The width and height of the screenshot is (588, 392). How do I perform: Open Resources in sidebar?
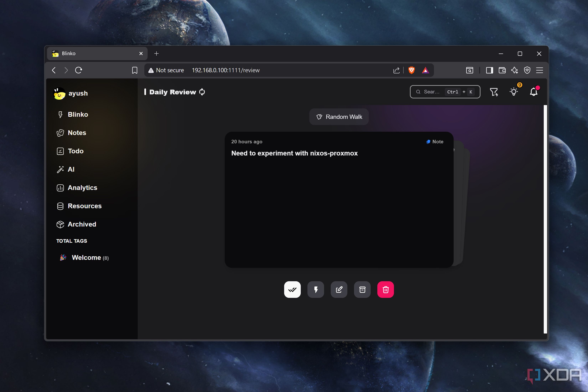(x=92, y=206)
